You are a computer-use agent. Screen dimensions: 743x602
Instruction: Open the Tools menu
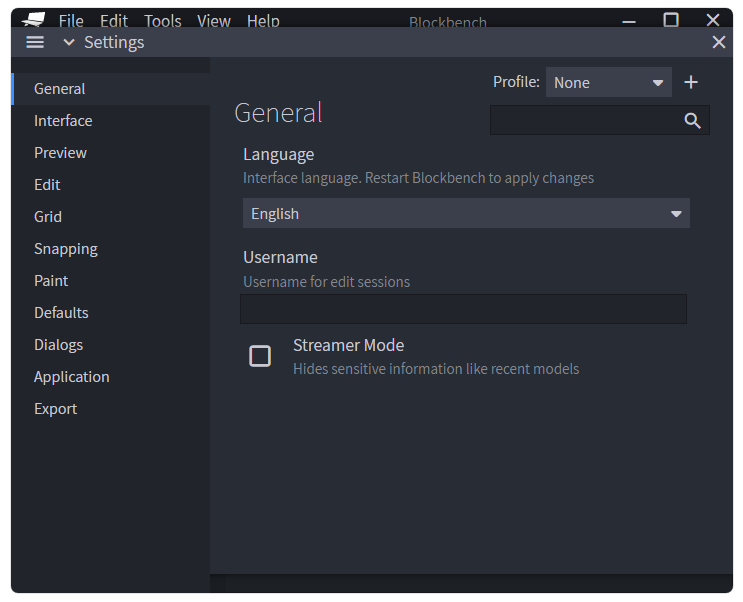163,21
